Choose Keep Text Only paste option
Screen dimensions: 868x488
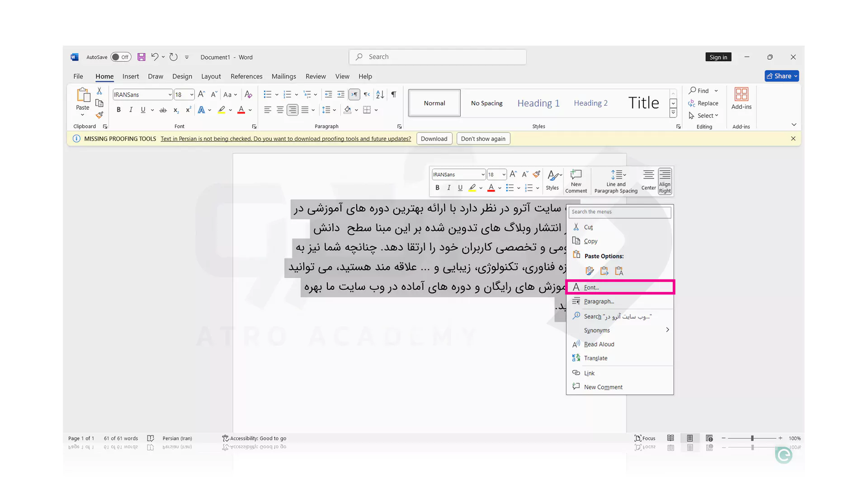coord(619,271)
